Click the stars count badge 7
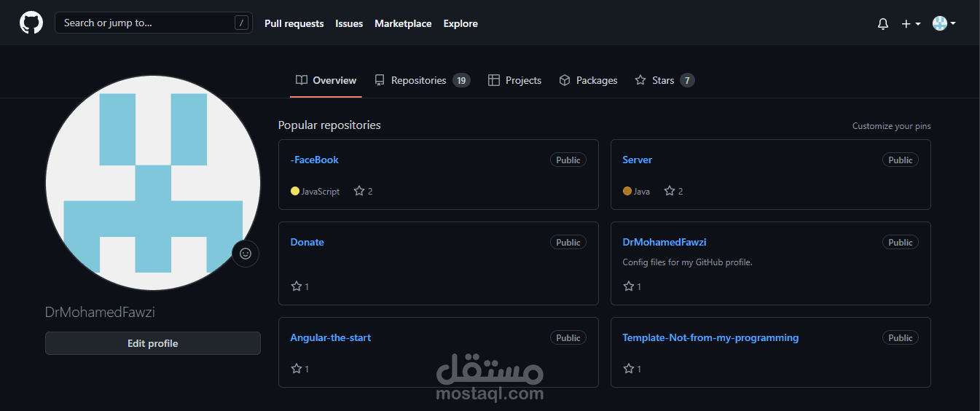 coord(687,80)
